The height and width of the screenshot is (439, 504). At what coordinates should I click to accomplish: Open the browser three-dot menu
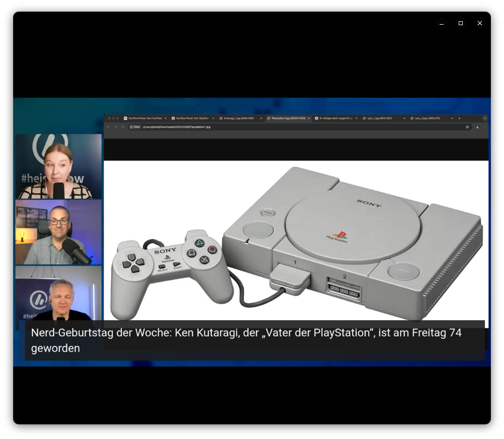(x=484, y=127)
